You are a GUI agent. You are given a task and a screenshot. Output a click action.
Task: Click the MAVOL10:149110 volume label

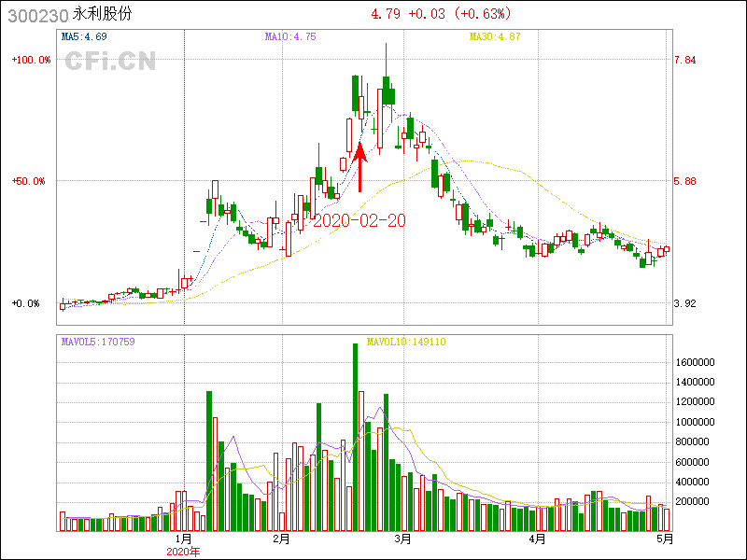tap(406, 342)
